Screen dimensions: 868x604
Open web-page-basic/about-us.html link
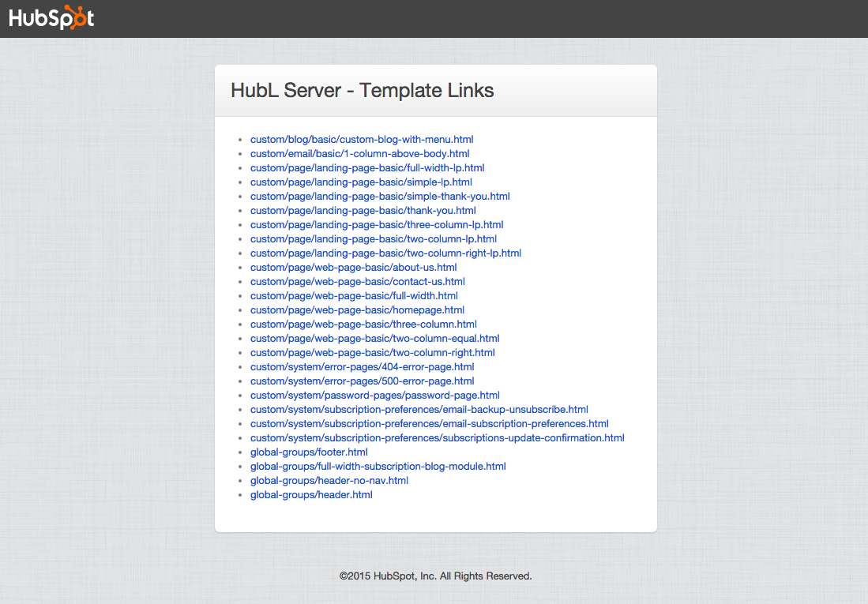(353, 268)
